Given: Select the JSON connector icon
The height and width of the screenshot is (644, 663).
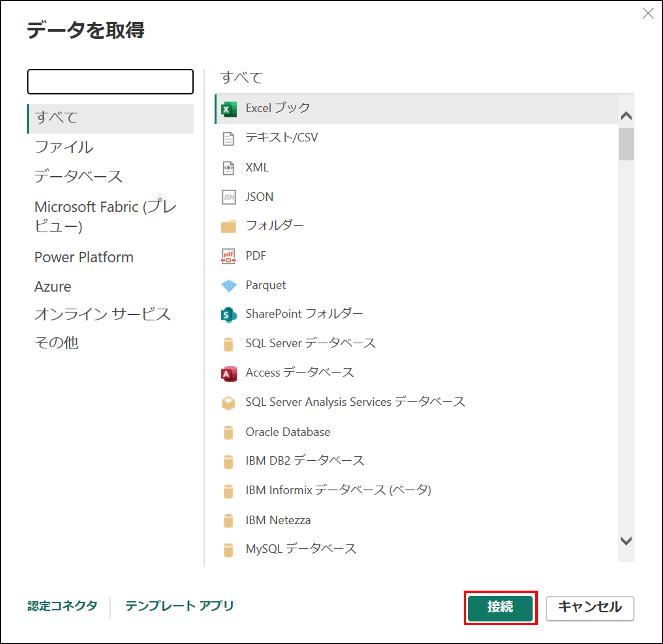Looking at the screenshot, I should coord(229,197).
